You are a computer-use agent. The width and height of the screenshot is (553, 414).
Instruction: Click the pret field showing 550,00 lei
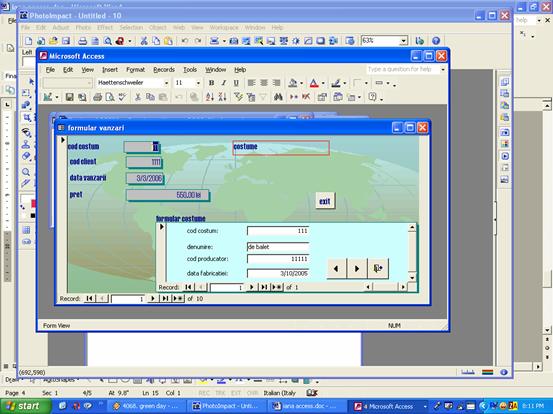(x=168, y=195)
